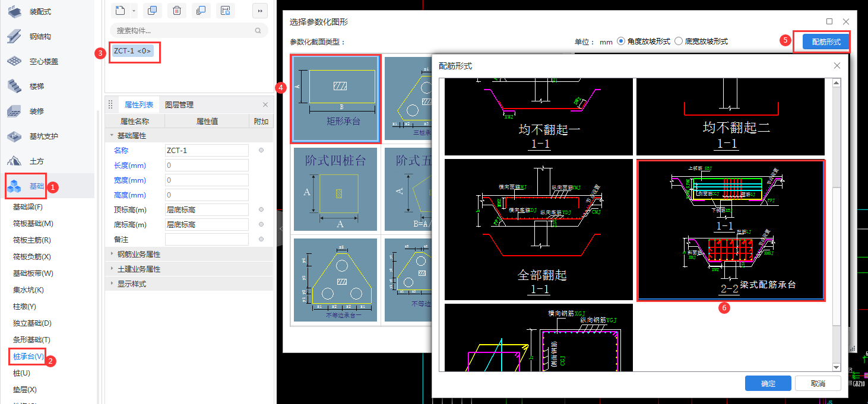Screen dimensions: 868x404
Task: Click scrollbar up arrow in 配筋形式 dialog
Action: 837,84
